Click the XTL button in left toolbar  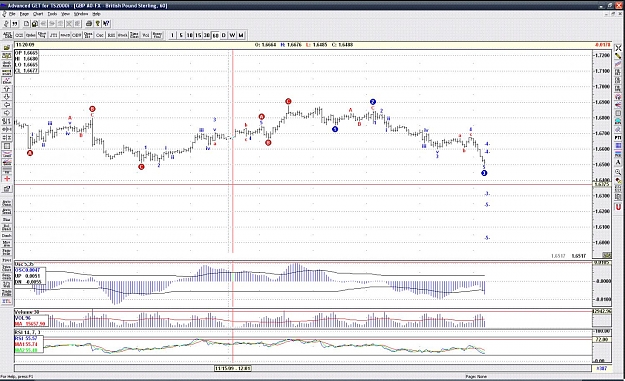coord(7,301)
